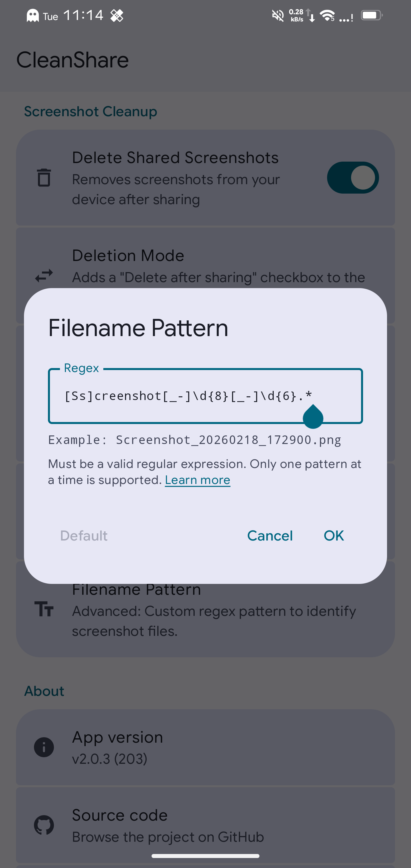Tap the home gesture bar
411x868 pixels.
205,856
